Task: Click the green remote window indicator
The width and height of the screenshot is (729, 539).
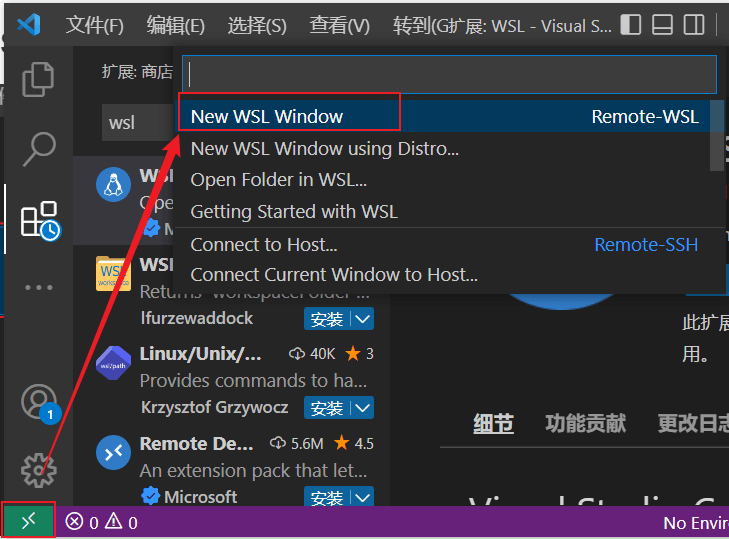Action: tap(29, 521)
